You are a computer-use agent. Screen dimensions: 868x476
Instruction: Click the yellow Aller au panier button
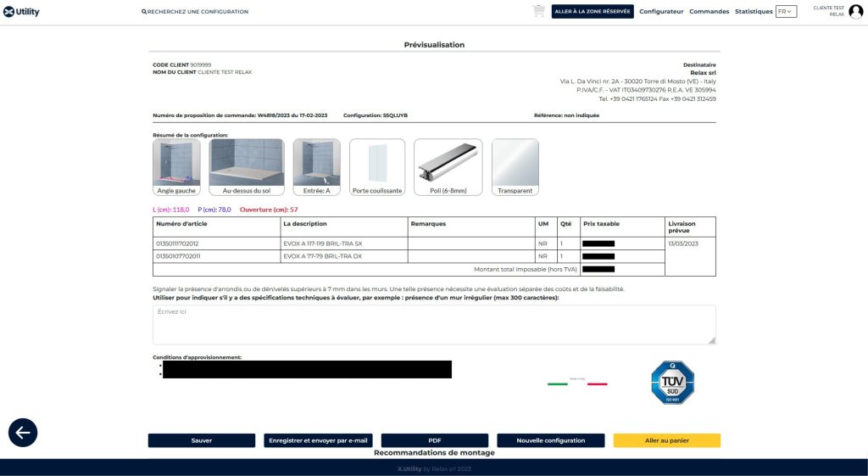click(x=666, y=440)
